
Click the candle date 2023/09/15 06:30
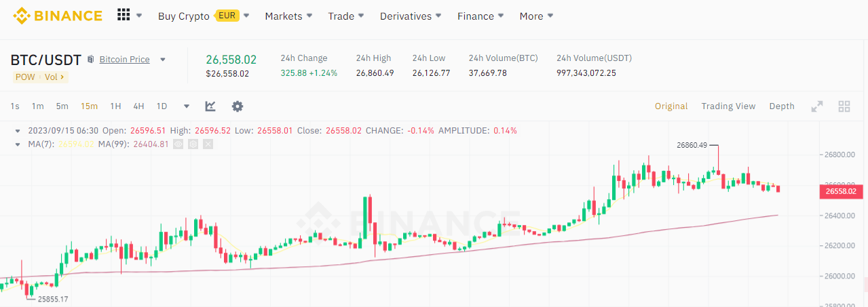(x=63, y=130)
